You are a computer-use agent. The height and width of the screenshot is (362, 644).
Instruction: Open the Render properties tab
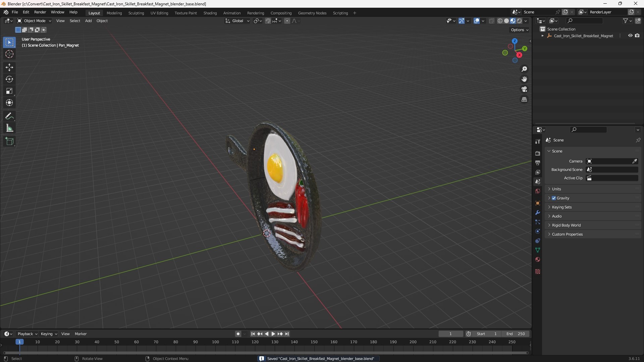538,153
